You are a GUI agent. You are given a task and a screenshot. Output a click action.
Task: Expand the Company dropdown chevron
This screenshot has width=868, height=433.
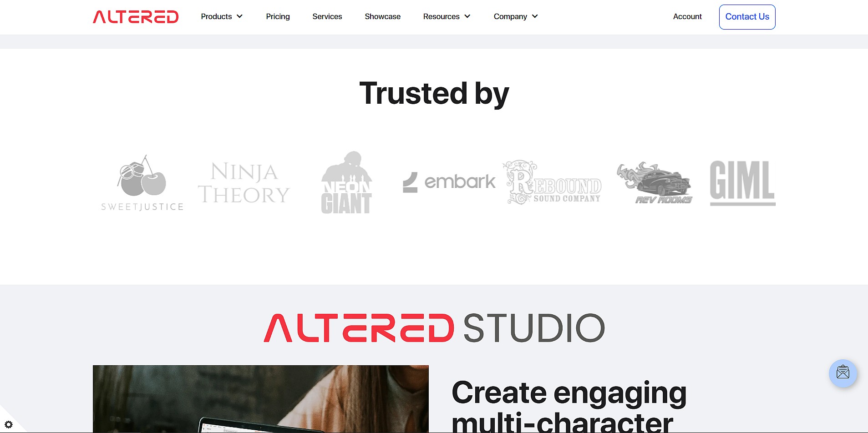coord(535,16)
